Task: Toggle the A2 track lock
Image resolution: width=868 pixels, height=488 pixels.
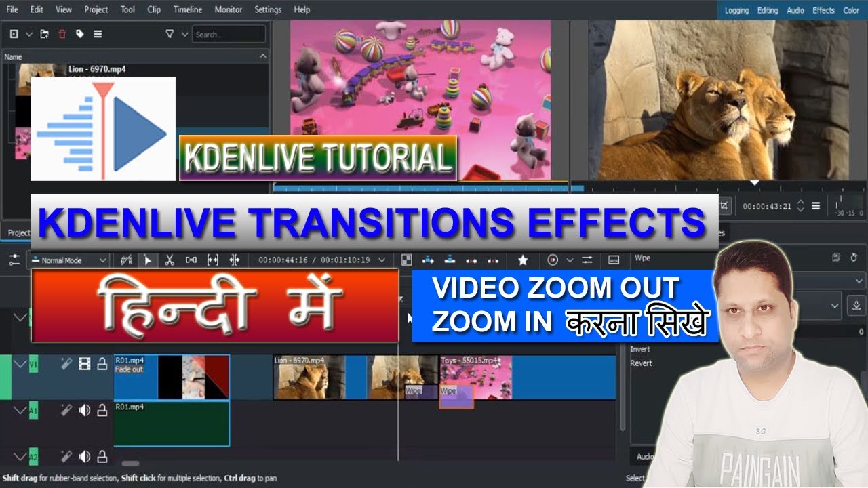Action: [x=102, y=456]
